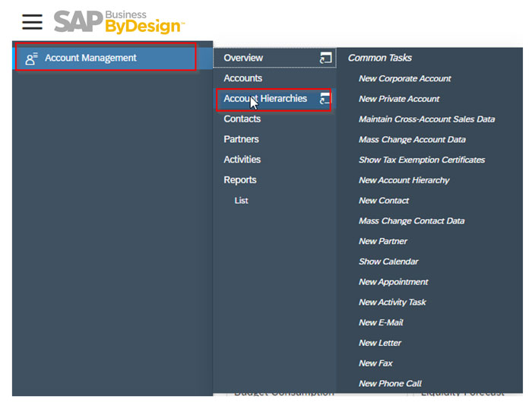The height and width of the screenshot is (406, 532).
Task: Open the Activities view
Action: pyautogui.click(x=242, y=160)
